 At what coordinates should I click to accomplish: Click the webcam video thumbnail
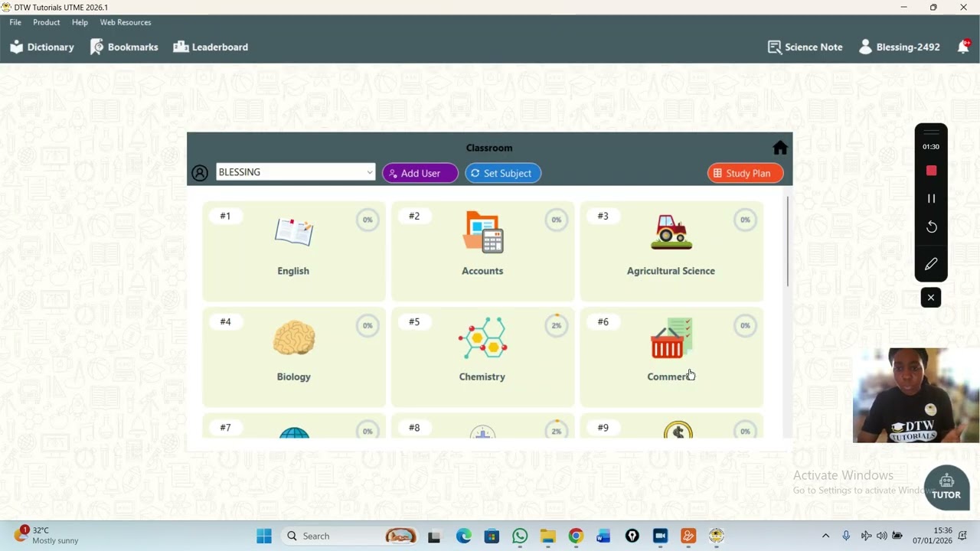point(916,395)
